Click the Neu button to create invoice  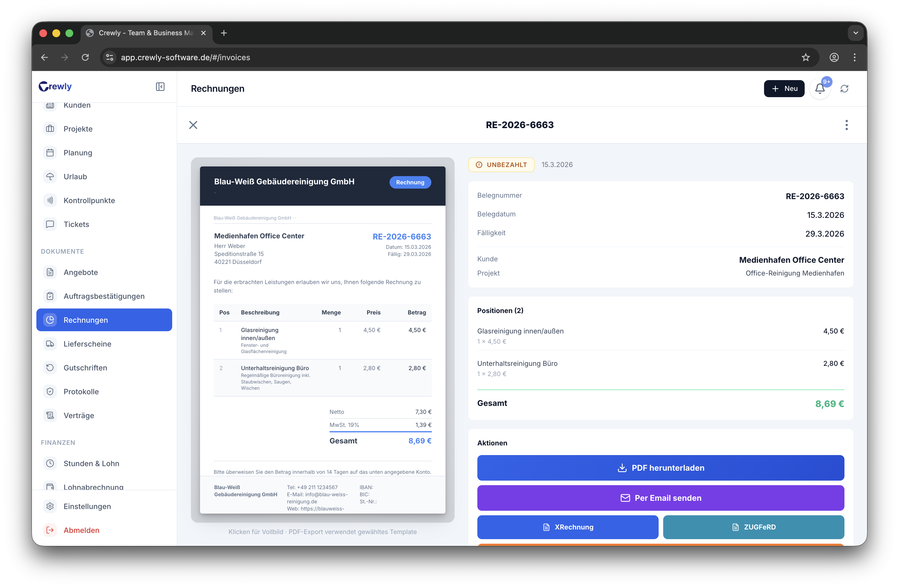coord(784,88)
